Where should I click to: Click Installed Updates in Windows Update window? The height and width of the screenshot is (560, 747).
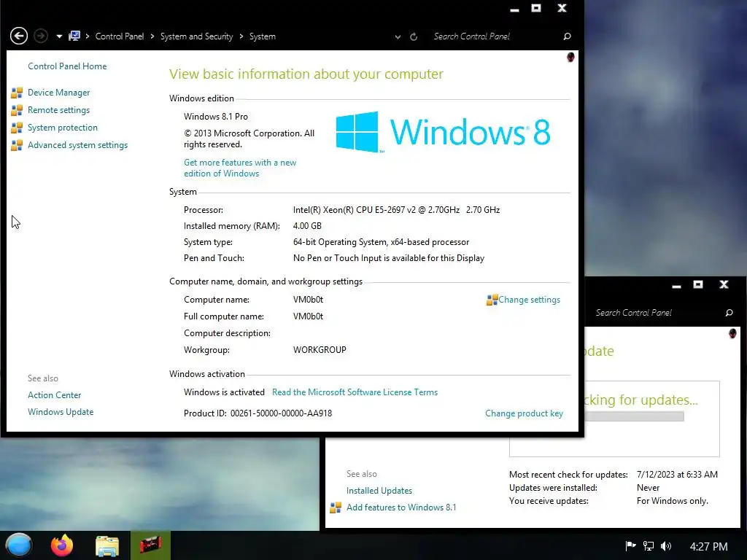[379, 491]
